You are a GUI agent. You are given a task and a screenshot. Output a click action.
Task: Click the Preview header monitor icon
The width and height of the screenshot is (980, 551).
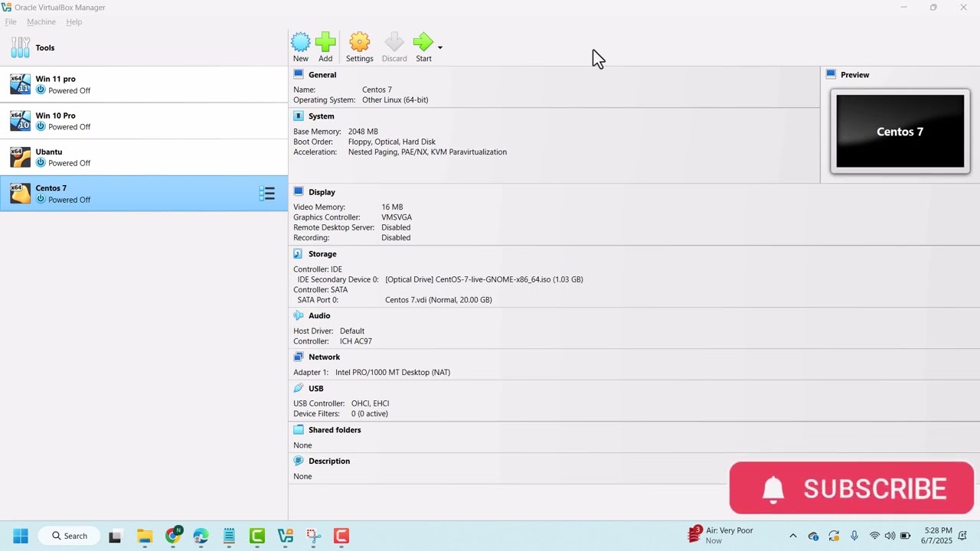point(831,74)
